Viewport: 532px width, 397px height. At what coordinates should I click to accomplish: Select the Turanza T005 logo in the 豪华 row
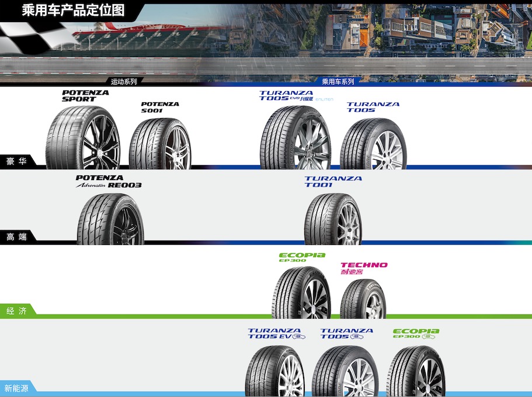coord(373,107)
